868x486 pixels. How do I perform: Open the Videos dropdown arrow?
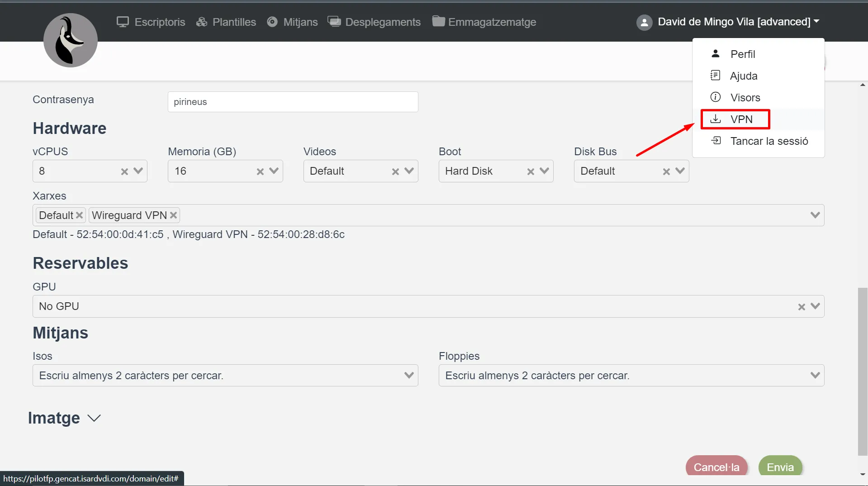[409, 171]
